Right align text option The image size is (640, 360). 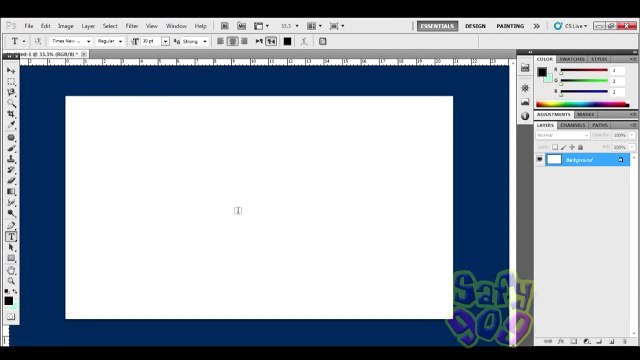click(x=244, y=41)
